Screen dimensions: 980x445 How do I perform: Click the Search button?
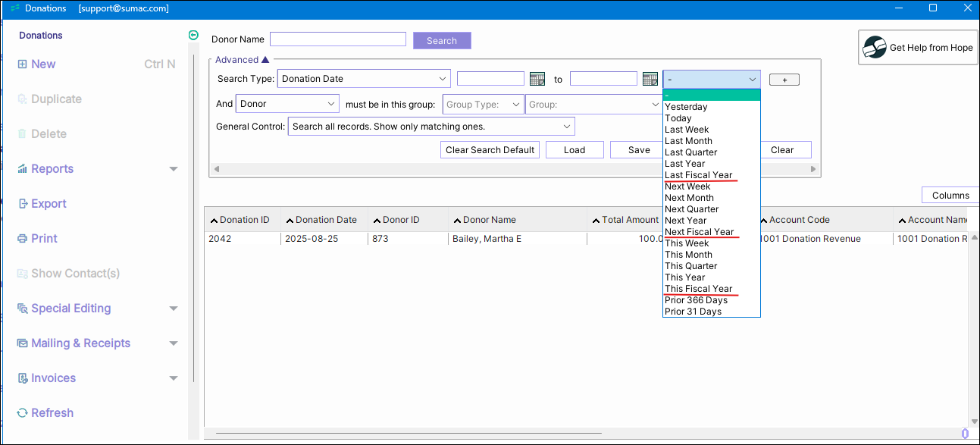tap(442, 41)
